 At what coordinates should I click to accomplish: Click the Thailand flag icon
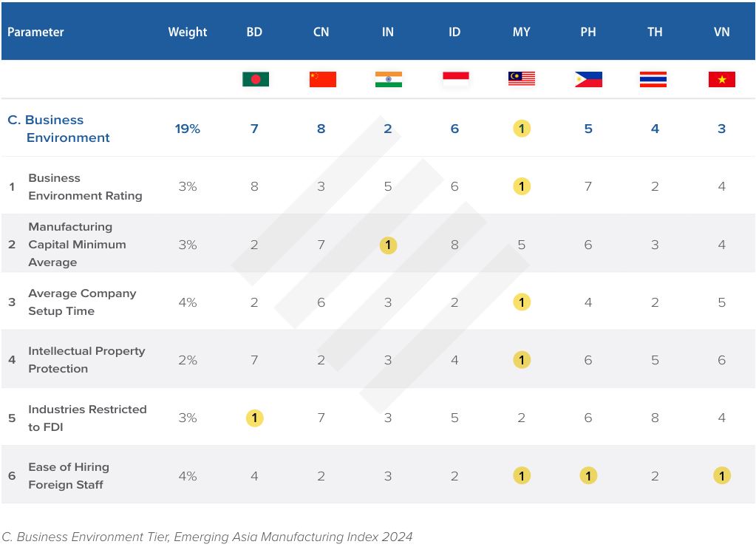653,79
